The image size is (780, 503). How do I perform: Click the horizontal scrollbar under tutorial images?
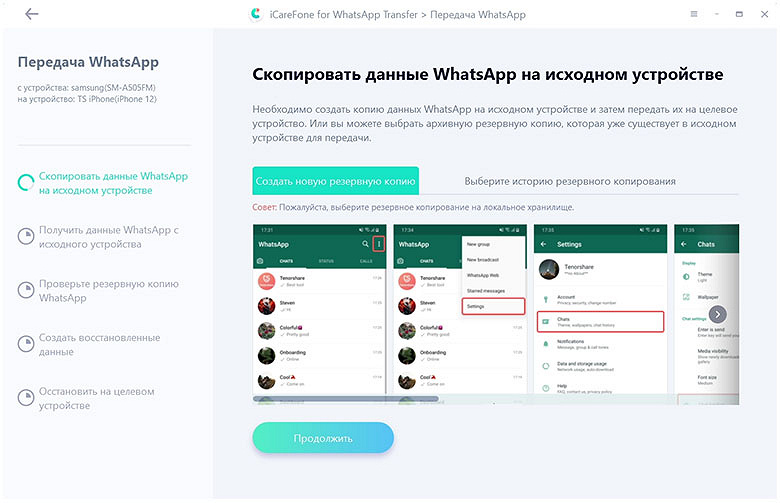346,399
